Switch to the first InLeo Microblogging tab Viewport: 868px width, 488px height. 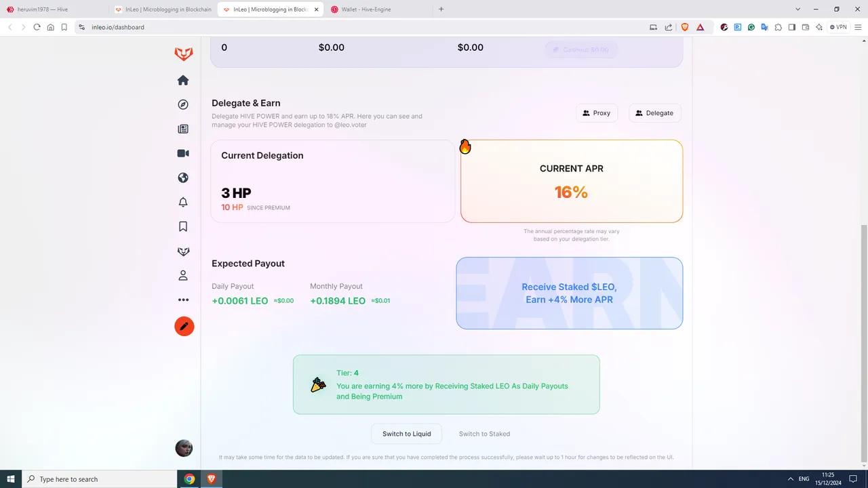coord(162,9)
